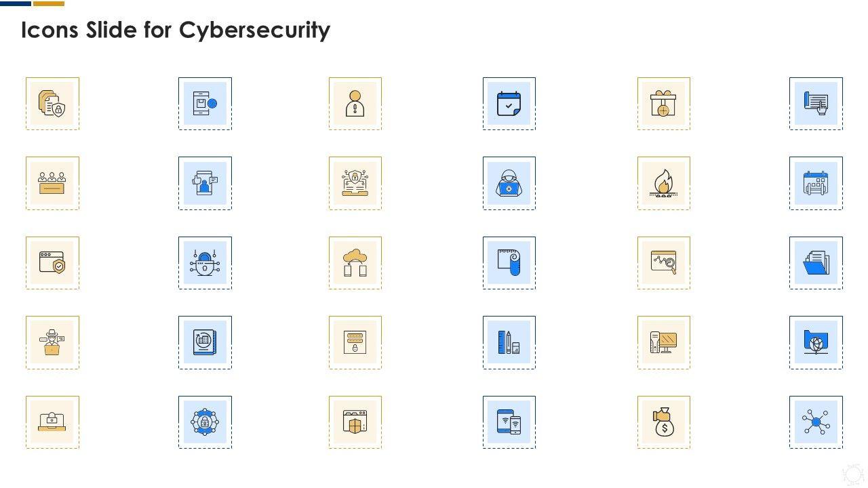The height and width of the screenshot is (488, 868).
Task: Select the tablet and phone wifi icon
Action: (509, 422)
